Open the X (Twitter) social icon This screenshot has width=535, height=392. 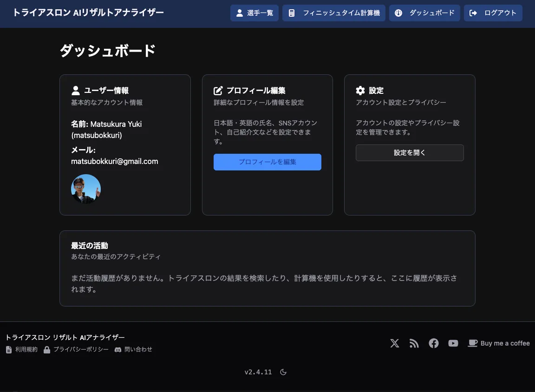tap(395, 343)
